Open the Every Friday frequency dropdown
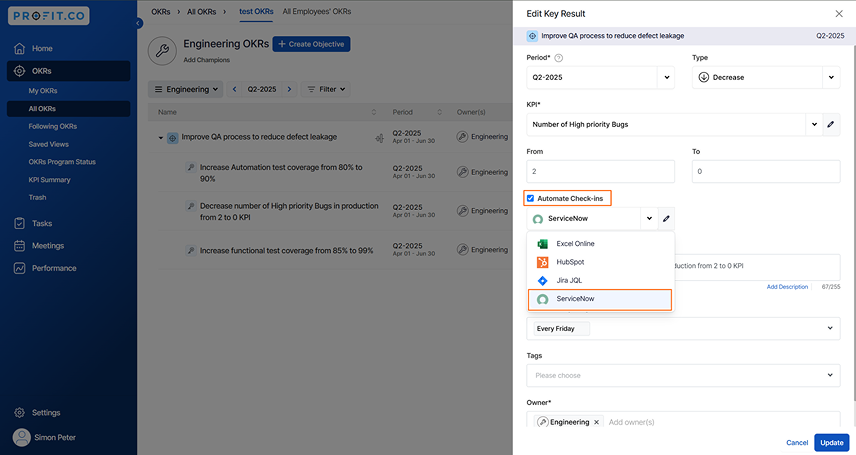 tap(683, 329)
